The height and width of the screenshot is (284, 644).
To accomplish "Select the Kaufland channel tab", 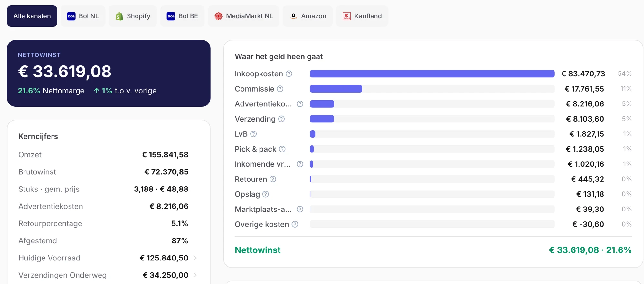I will point(362,16).
